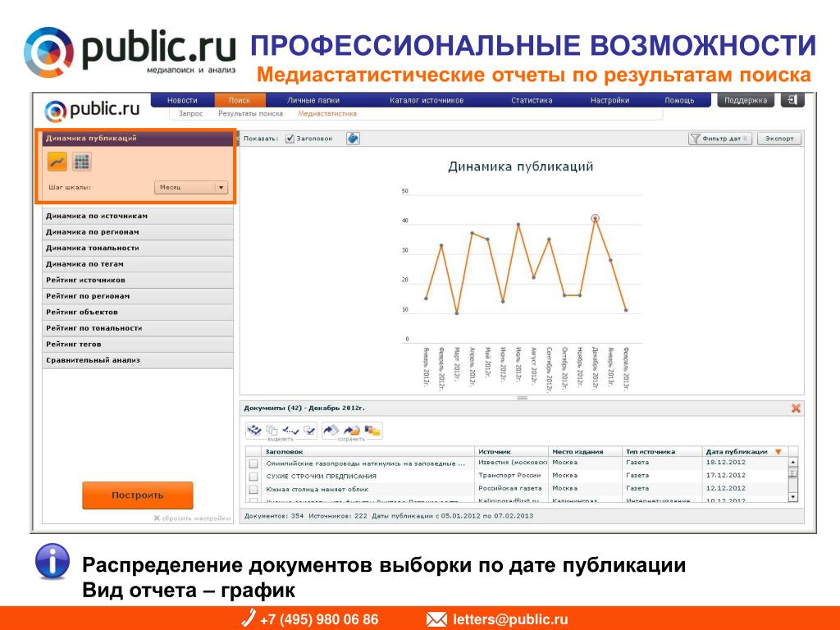Close the Документы panel with the red X
Viewport: 840px width, 630px height.
tap(796, 409)
